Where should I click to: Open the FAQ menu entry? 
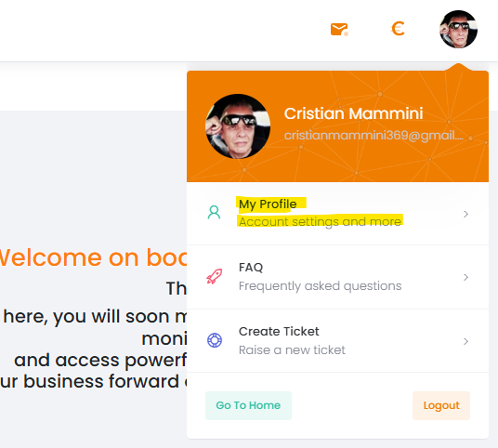tap(337, 277)
